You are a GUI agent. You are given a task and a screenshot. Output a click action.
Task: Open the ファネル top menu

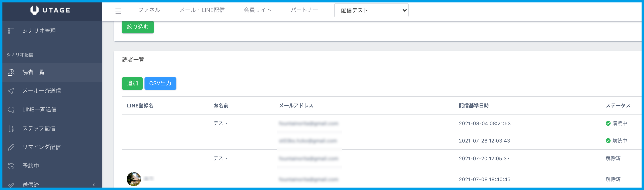(149, 10)
